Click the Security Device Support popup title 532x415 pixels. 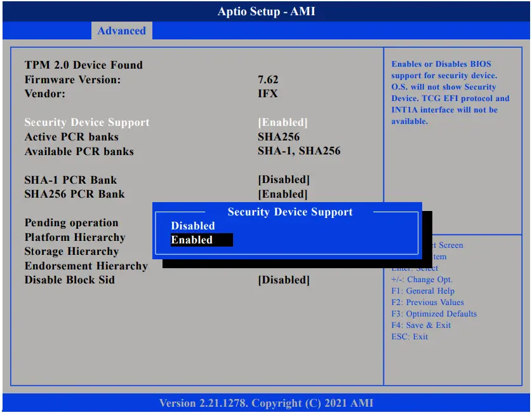point(290,212)
